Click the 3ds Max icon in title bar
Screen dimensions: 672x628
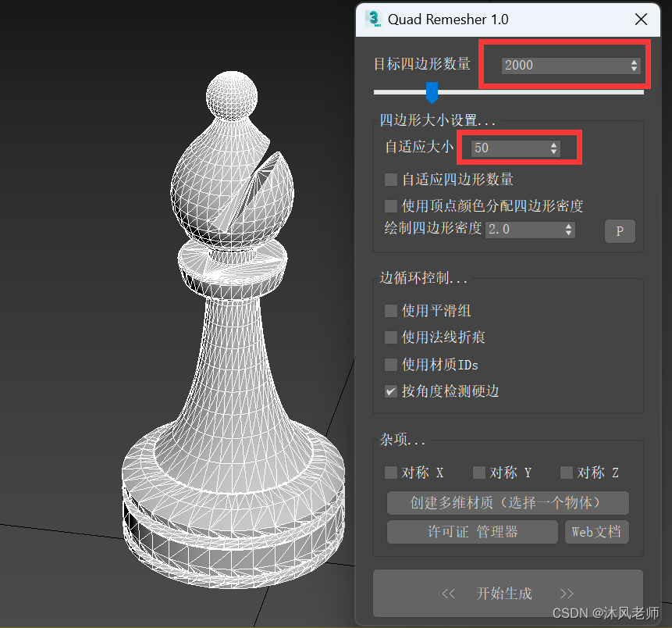(x=373, y=19)
